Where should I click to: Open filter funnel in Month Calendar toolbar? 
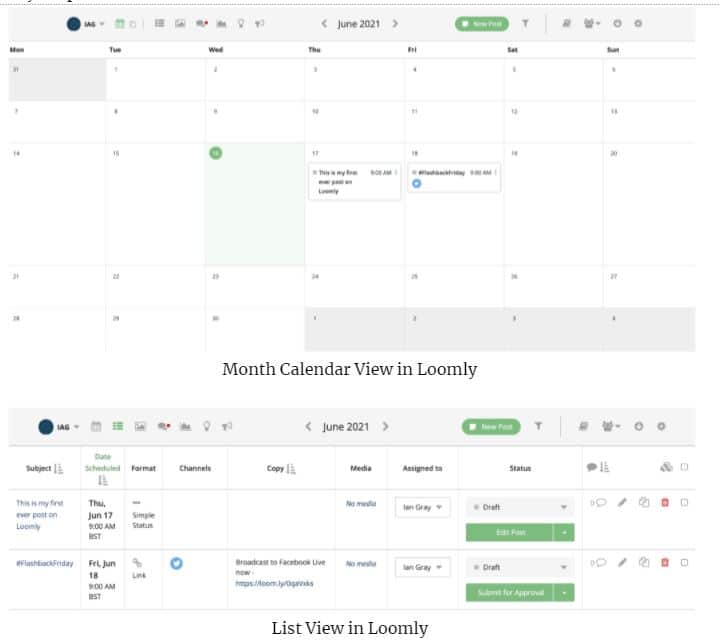(525, 23)
